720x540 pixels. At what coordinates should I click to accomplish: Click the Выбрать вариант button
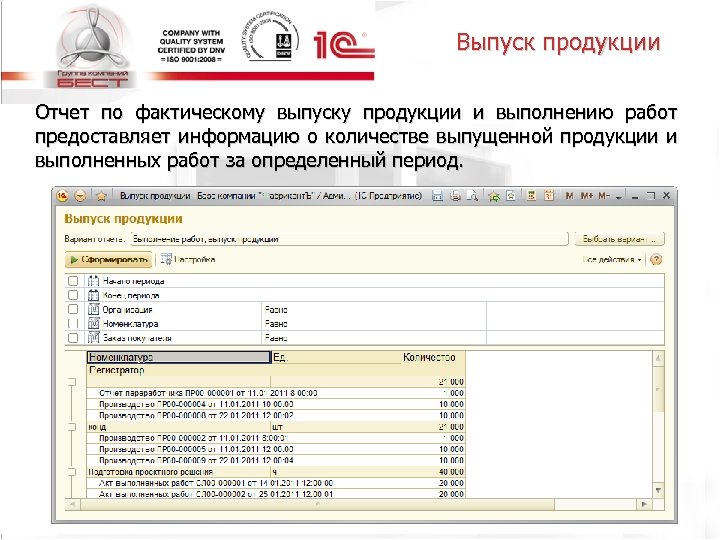(619, 239)
